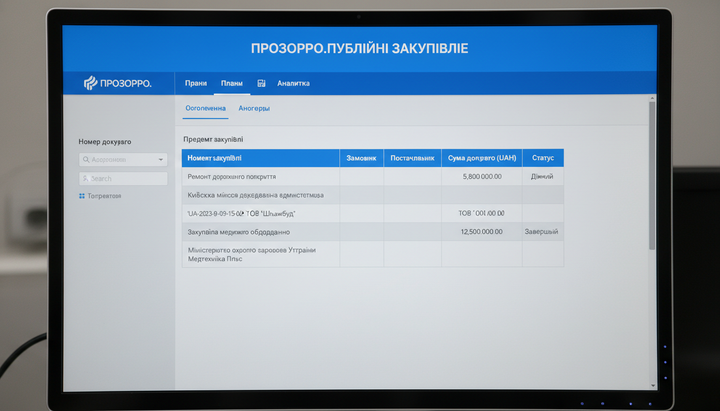
Task: Click the ПРОЗОРРО.ПУБЛІЙНІ ЗАКУПІВЛІЕ page title
Action: (x=360, y=49)
